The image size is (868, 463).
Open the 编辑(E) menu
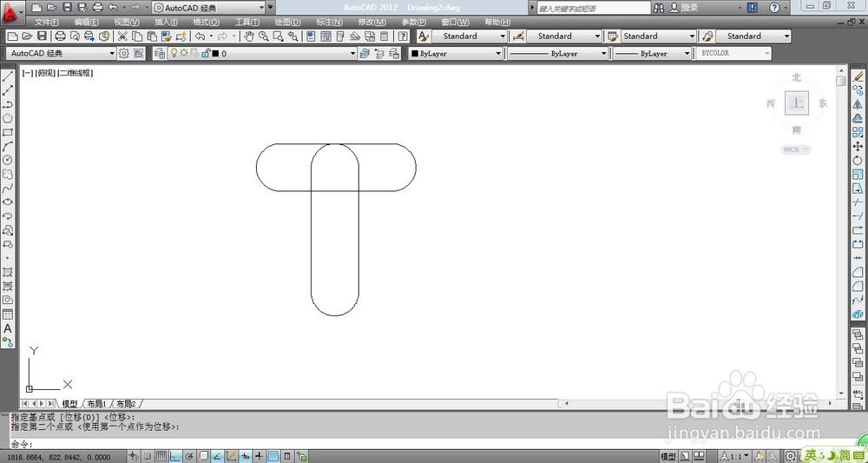86,23
